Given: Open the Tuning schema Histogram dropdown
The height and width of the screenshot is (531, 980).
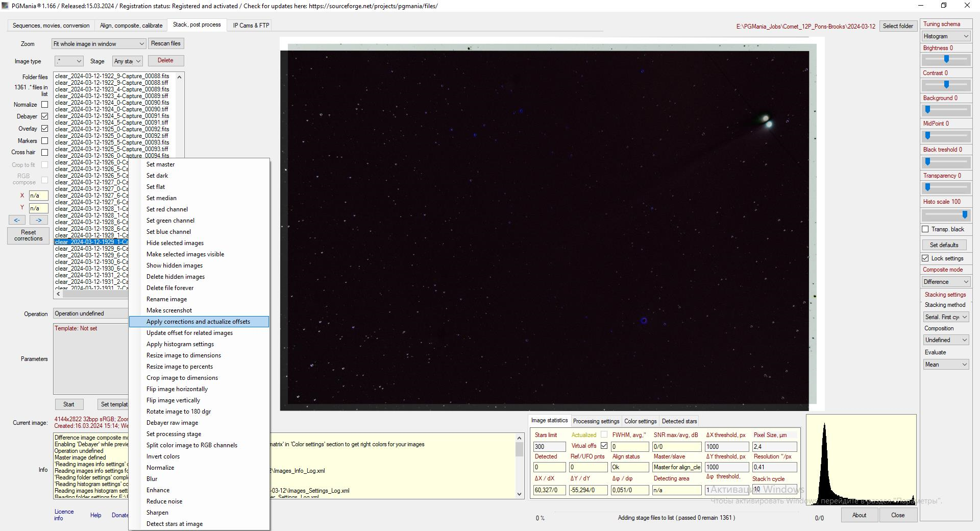Looking at the screenshot, I should (945, 36).
